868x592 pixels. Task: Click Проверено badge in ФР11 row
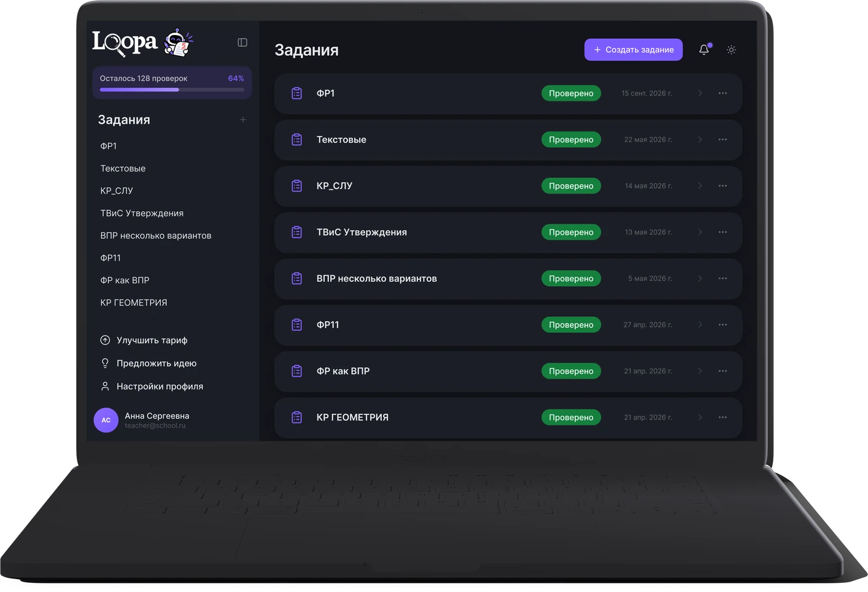coord(571,325)
